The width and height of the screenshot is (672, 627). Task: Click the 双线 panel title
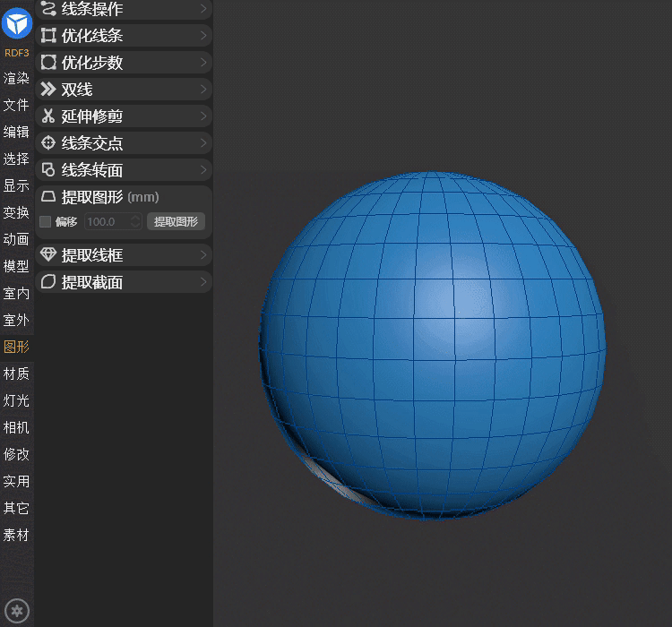(x=77, y=90)
